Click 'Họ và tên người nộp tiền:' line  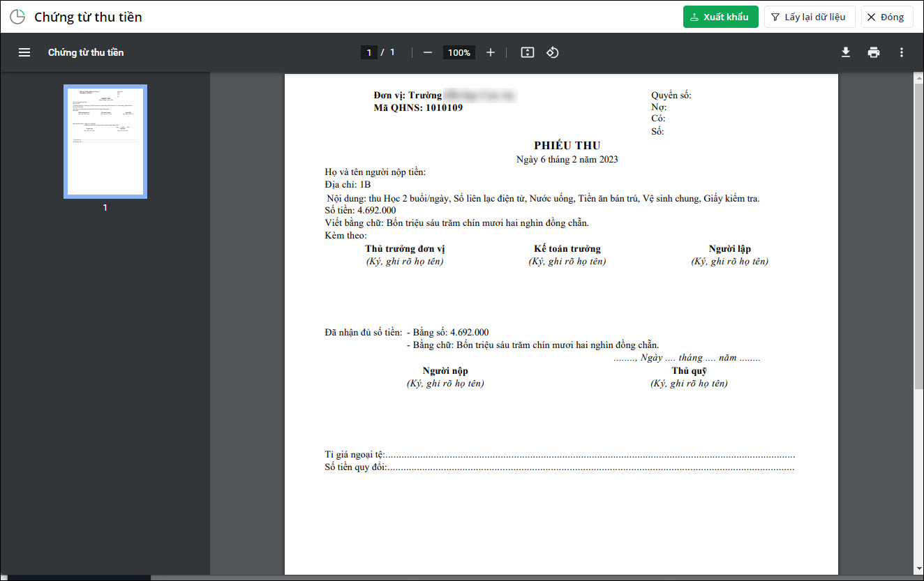coord(375,172)
